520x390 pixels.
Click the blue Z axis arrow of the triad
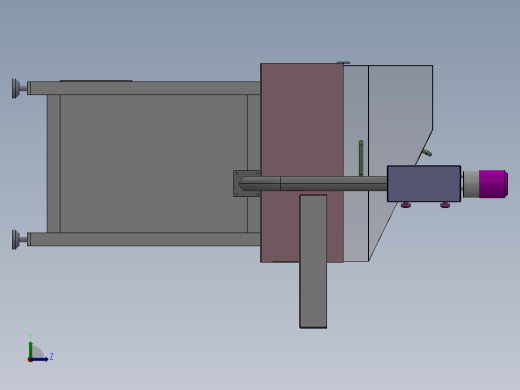point(40,359)
